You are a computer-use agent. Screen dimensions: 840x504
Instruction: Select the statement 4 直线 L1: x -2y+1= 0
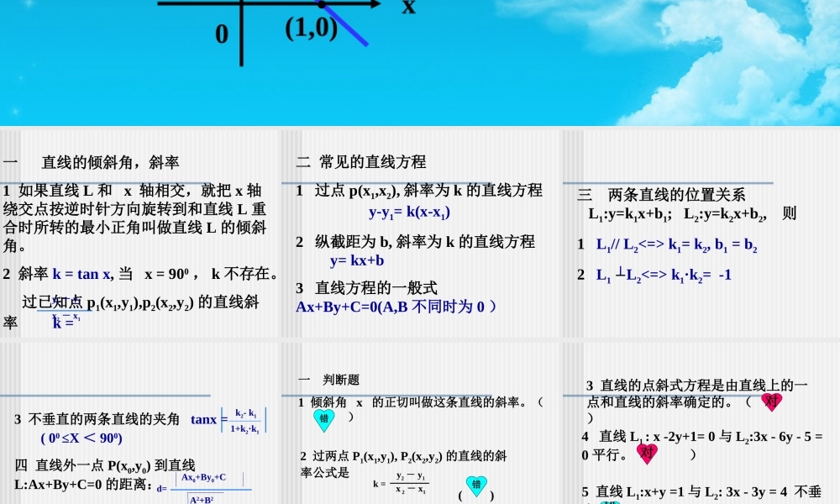click(x=702, y=437)
